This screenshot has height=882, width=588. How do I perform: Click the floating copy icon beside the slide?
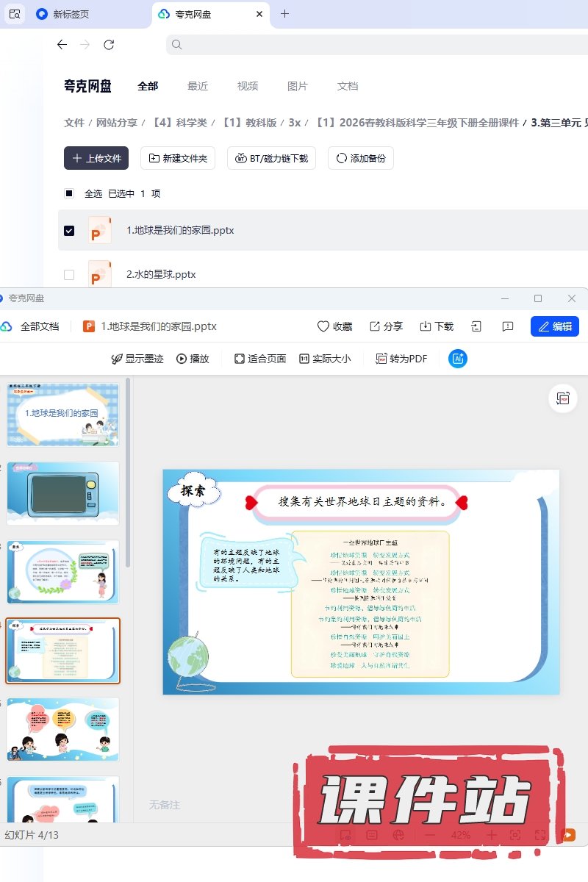pyautogui.click(x=563, y=398)
